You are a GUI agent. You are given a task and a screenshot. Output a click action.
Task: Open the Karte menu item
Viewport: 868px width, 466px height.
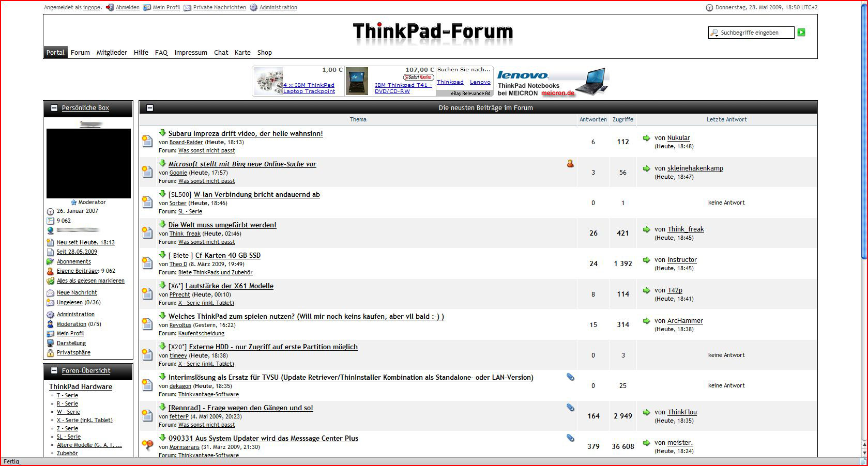coord(242,52)
